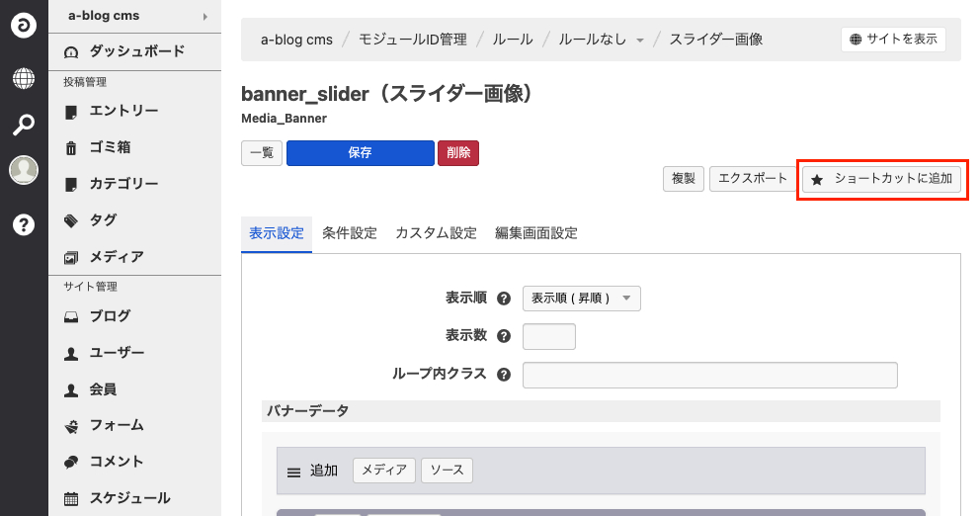Click help icon next to ループ内クラス label
Viewport: 980px width, 516px height.
coord(504,375)
